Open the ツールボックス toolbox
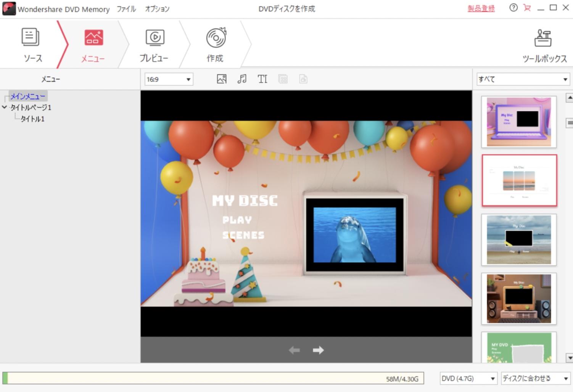Screen dimensions: 573x392 pyautogui.click(x=544, y=46)
